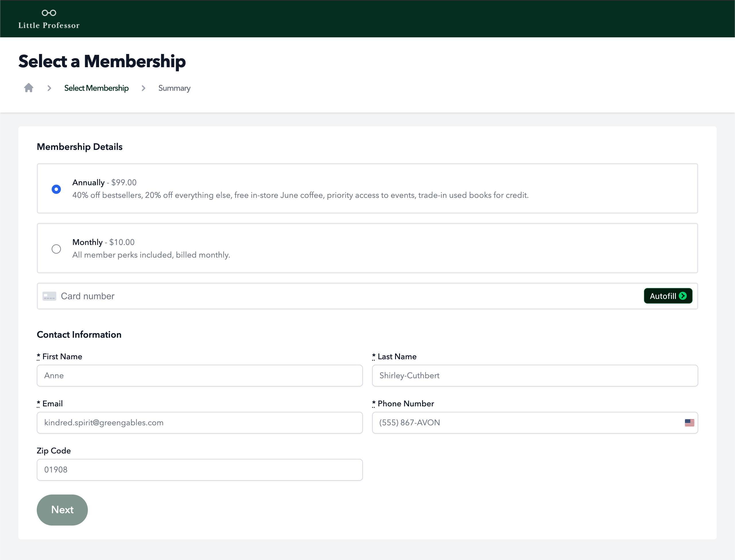The image size is (735, 560).
Task: Go to home via breadcrumb house icon
Action: tap(29, 88)
